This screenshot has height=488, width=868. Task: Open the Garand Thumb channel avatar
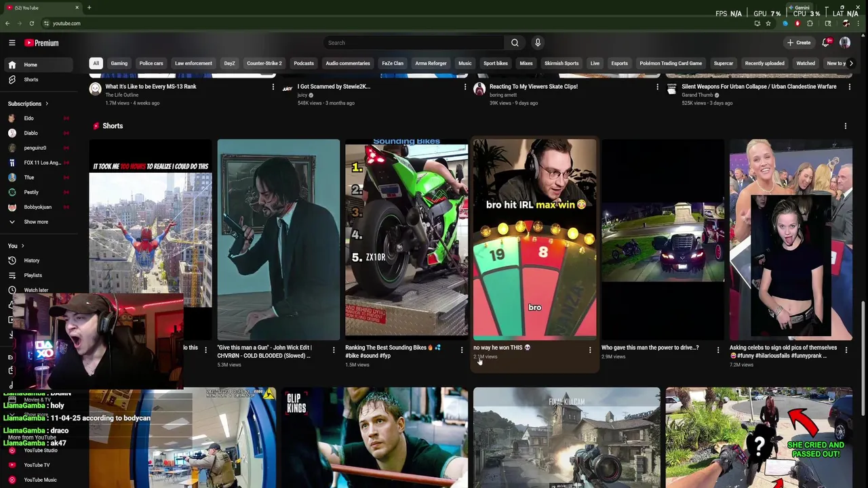coord(671,89)
